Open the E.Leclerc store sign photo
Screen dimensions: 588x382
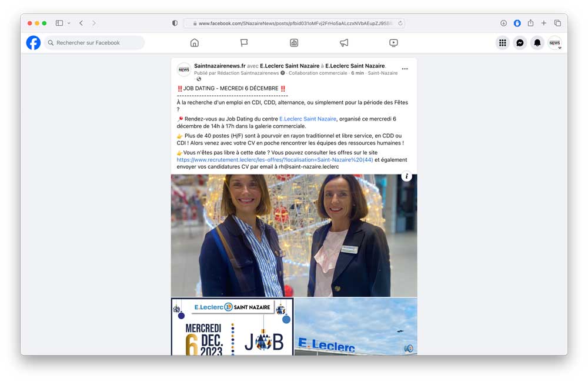pyautogui.click(x=356, y=326)
